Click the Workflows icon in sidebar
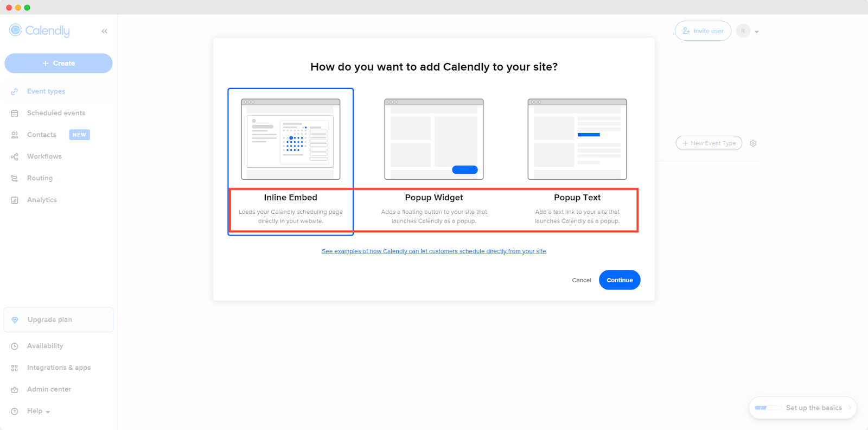The height and width of the screenshot is (430, 868). (x=15, y=156)
